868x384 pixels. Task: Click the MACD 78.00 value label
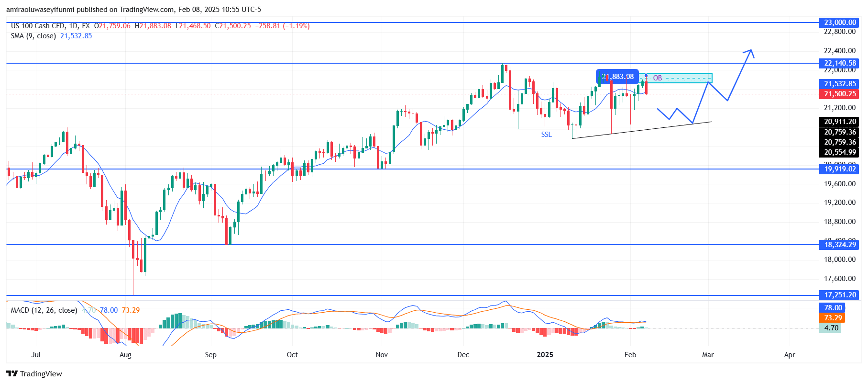pyautogui.click(x=833, y=308)
